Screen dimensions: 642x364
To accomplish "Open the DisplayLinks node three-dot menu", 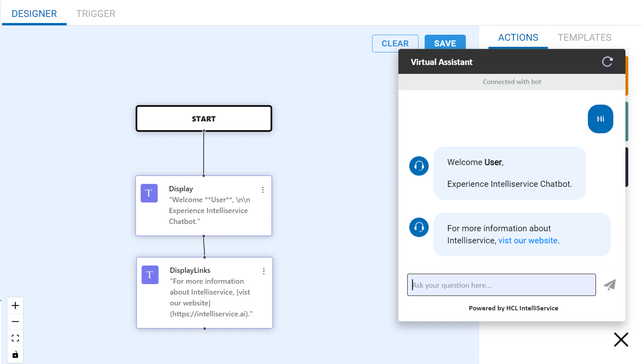I will pos(264,271).
